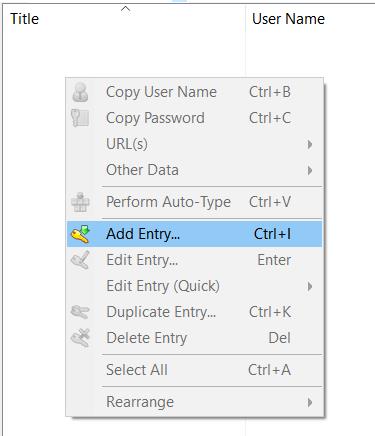
Task: Select the Select All menu item
Action: (x=195, y=370)
